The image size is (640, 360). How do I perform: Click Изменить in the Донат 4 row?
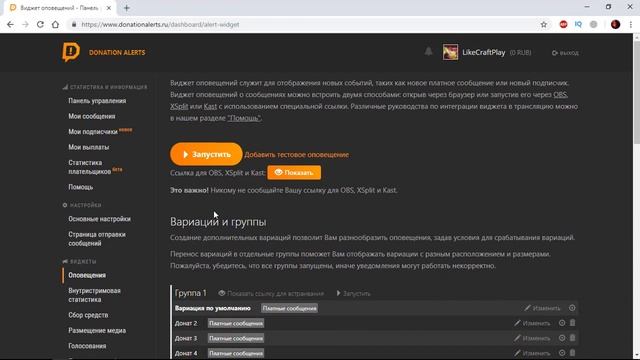[x=532, y=353]
